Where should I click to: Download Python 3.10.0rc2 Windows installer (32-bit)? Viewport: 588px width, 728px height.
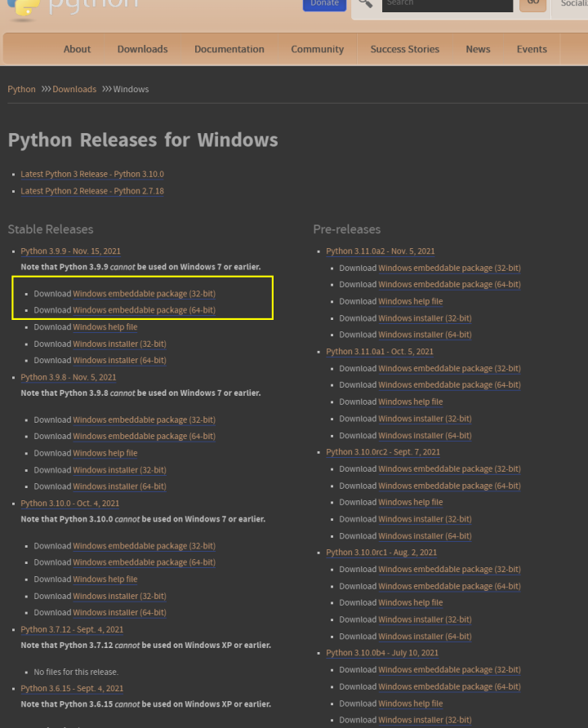point(425,519)
